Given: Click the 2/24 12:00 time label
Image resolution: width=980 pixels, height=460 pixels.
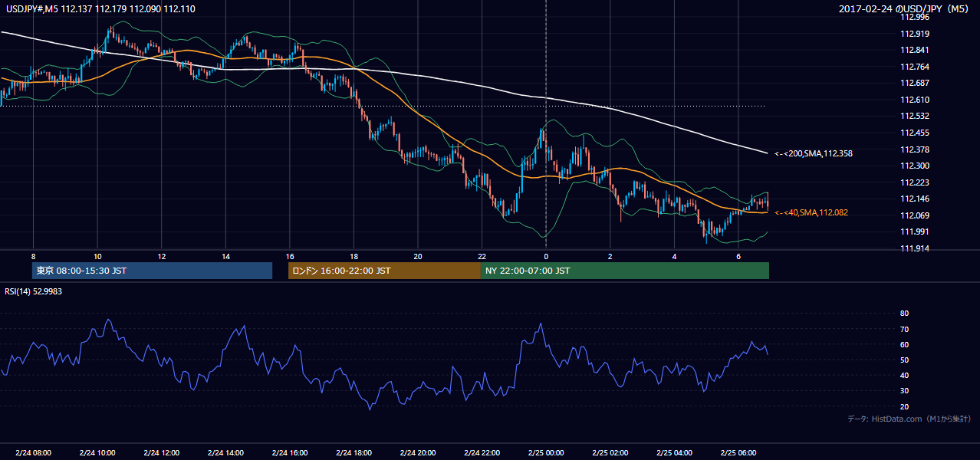Looking at the screenshot, I should [161, 452].
